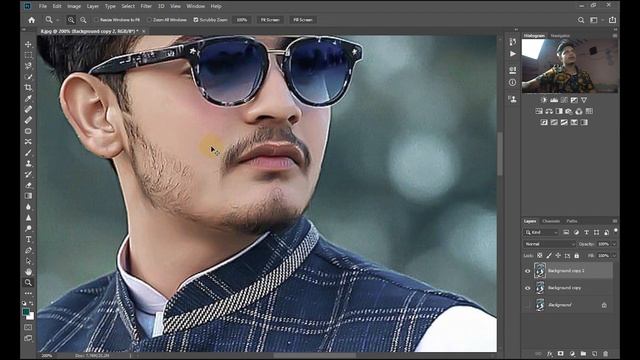The image size is (640, 360).
Task: Add a Levels adjustment
Action: click(554, 100)
